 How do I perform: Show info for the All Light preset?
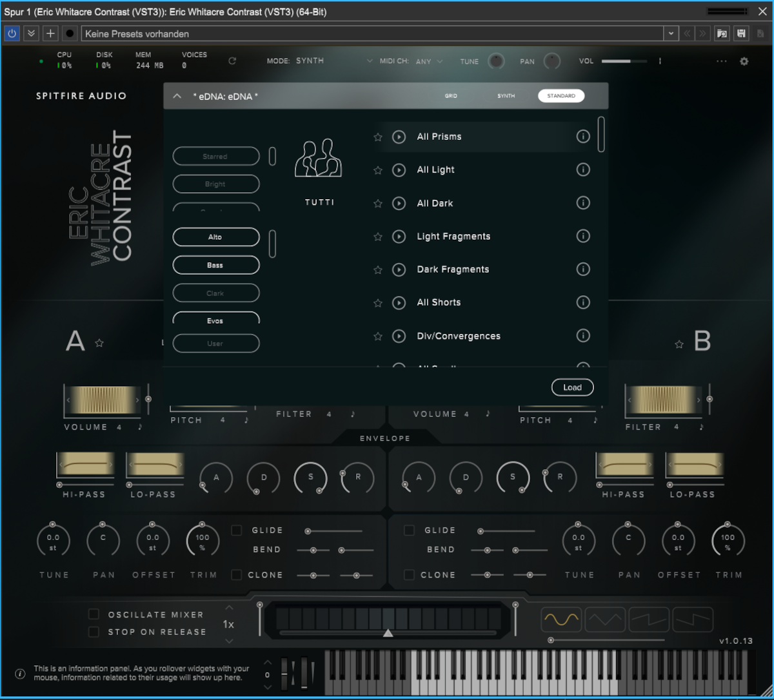point(583,170)
